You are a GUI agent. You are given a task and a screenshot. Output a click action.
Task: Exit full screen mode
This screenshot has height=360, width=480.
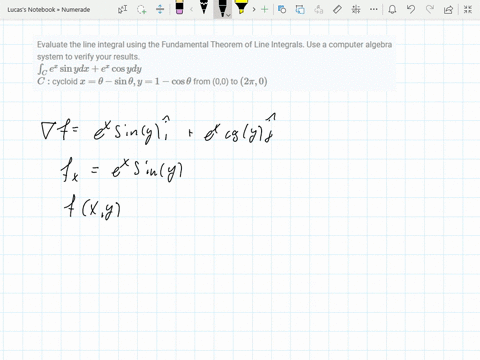(x=468, y=9)
